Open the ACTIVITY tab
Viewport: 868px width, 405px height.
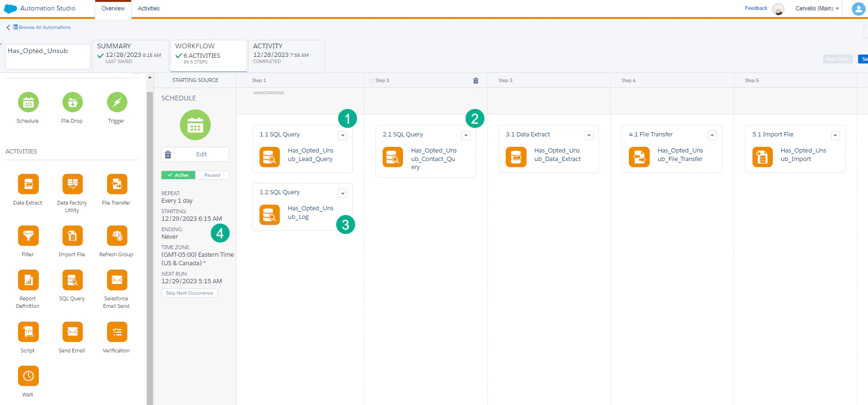[x=286, y=55]
